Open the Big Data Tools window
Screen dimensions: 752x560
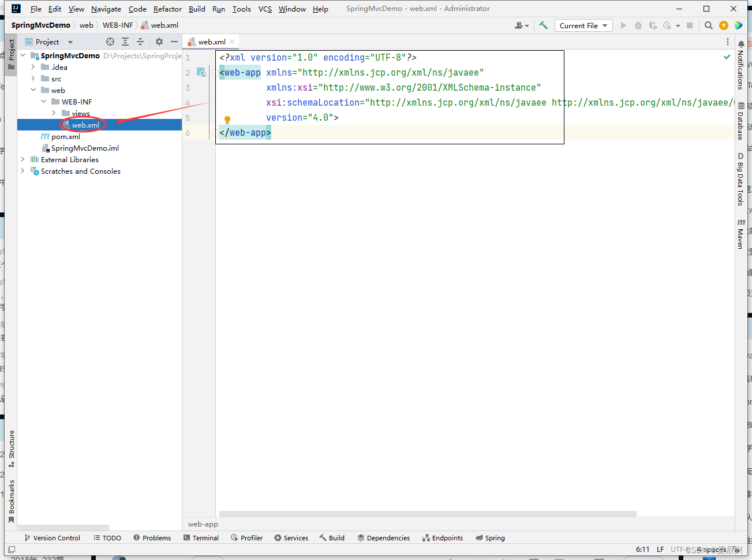pyautogui.click(x=741, y=179)
